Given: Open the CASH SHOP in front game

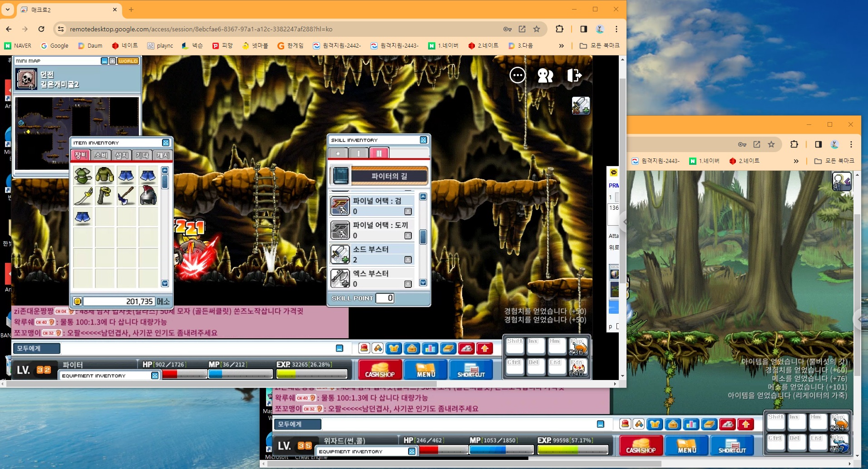Looking at the screenshot, I should [x=380, y=370].
